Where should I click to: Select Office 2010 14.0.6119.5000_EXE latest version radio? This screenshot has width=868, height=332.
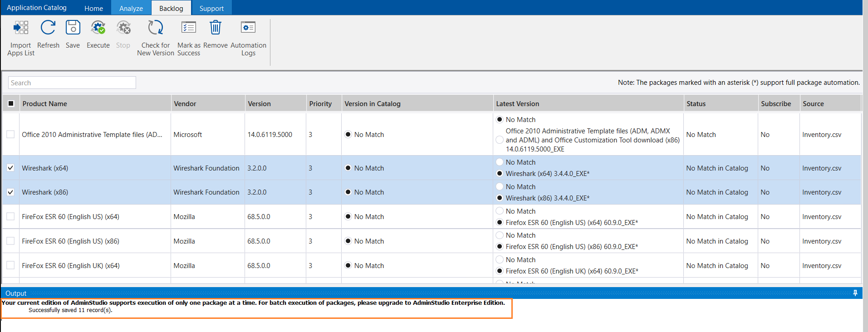click(500, 140)
